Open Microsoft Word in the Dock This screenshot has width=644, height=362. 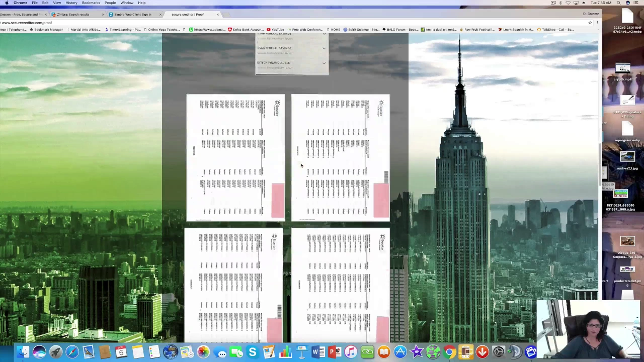(318, 352)
